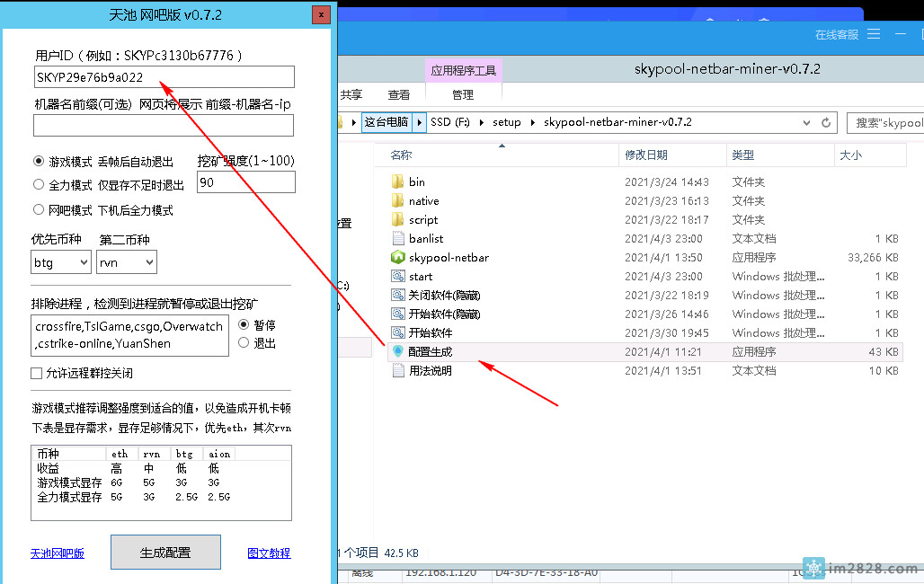Expand the arrow after setup in the path
Image resolution: width=924 pixels, height=584 pixels.
pyautogui.click(x=533, y=122)
